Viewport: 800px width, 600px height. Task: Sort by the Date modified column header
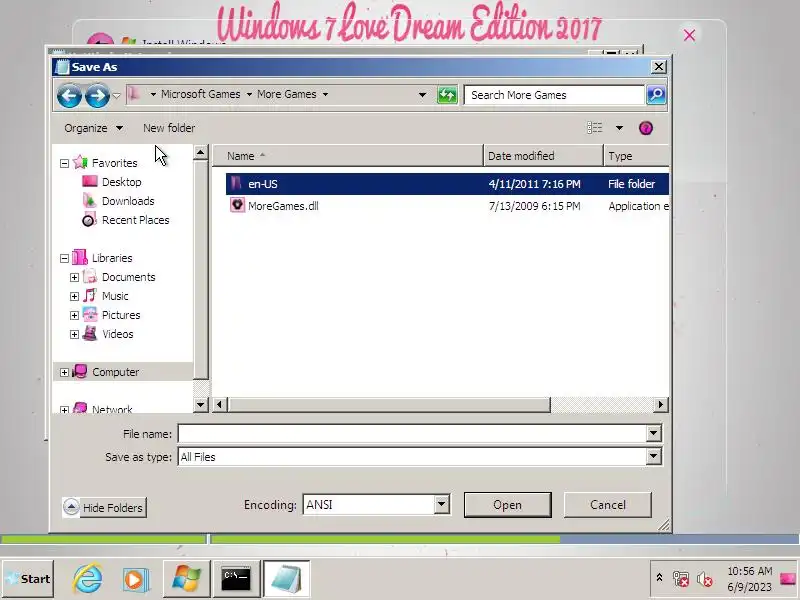tap(543, 156)
